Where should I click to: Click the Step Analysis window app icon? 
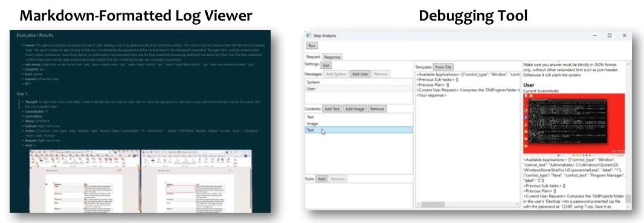point(309,36)
